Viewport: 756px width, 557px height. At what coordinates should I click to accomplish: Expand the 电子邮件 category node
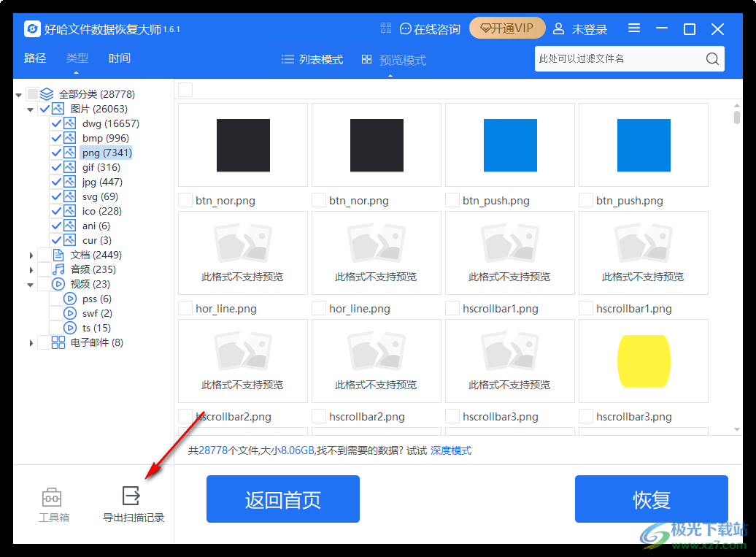(31, 343)
